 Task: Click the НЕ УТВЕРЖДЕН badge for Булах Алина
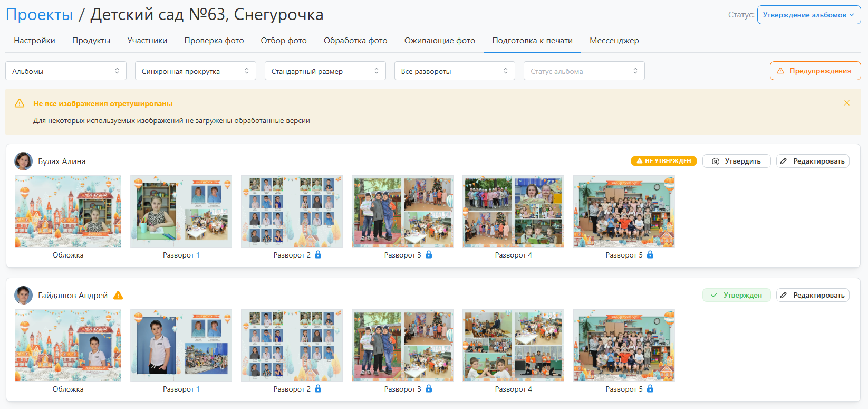pyautogui.click(x=663, y=161)
